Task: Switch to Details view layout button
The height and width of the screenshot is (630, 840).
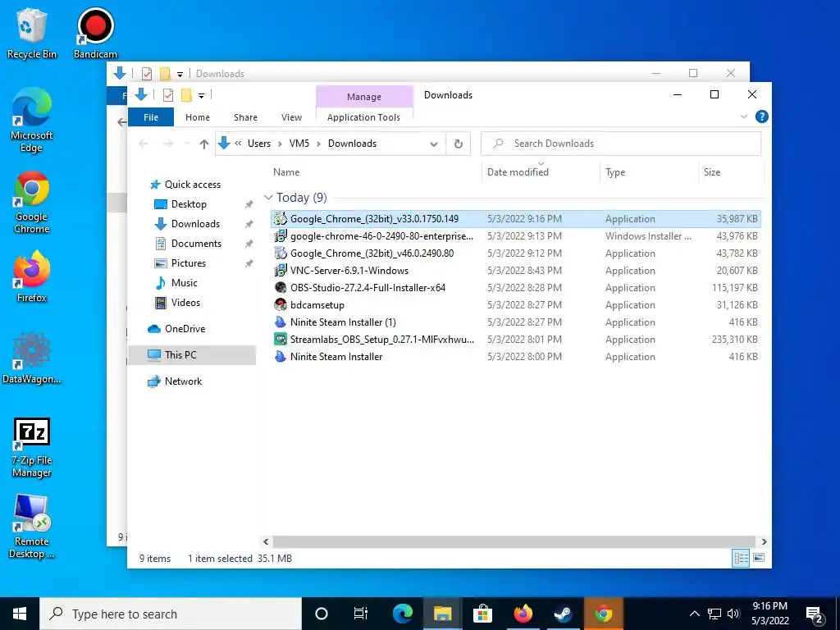Action: [741, 558]
